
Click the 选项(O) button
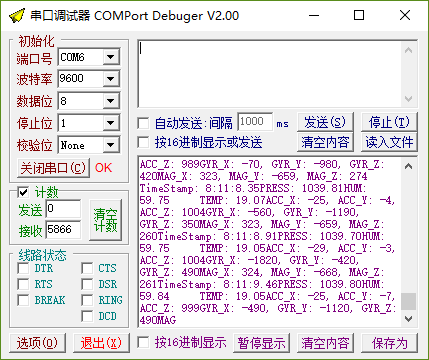37,343
